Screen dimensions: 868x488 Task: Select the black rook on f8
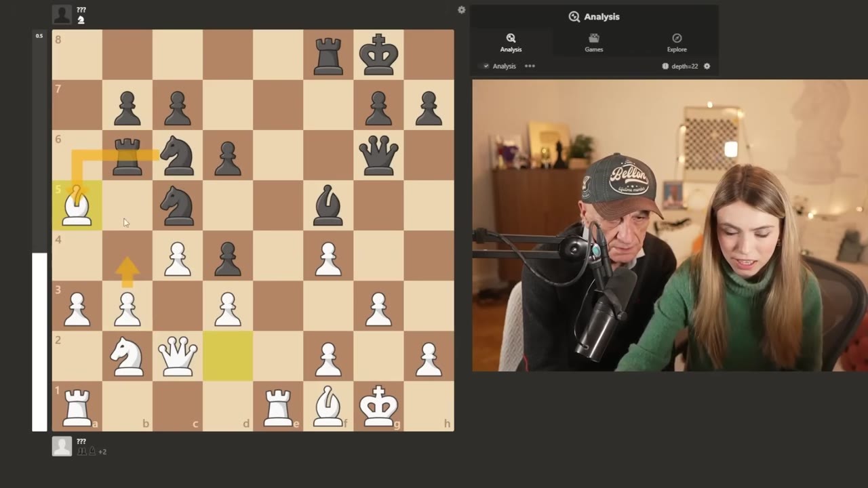click(x=328, y=55)
